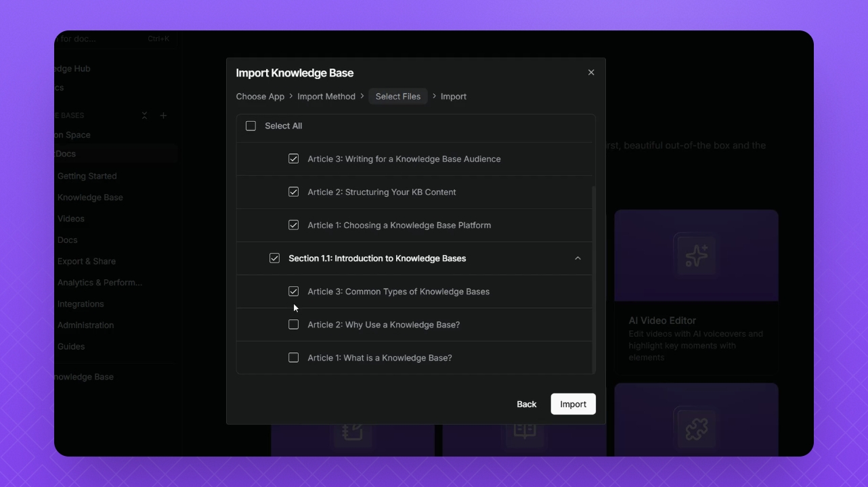Uncheck Article 2: Structuring Your KB Content
Screen dimensions: 868x487
pos(293,191)
